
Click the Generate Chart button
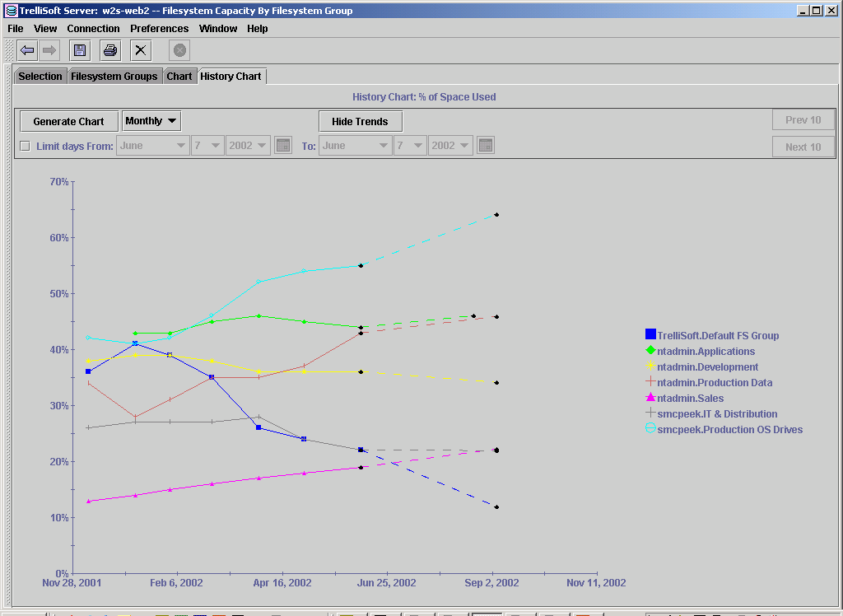[69, 122]
